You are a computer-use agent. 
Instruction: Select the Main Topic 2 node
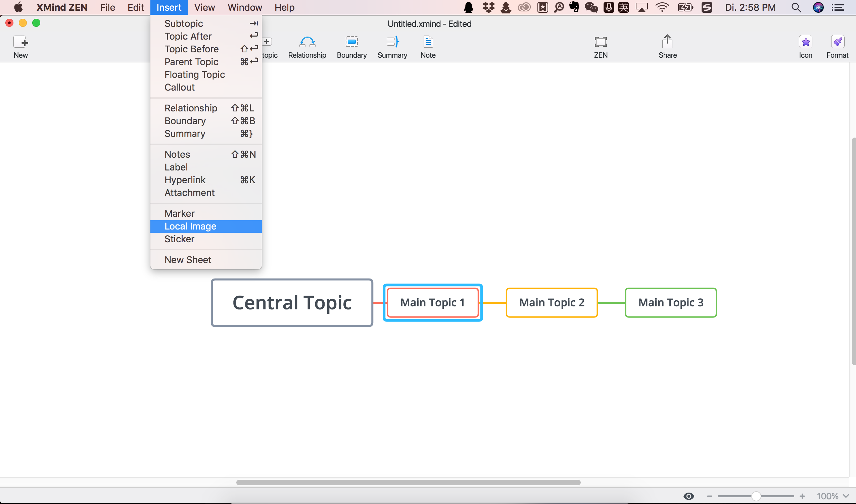tap(552, 303)
